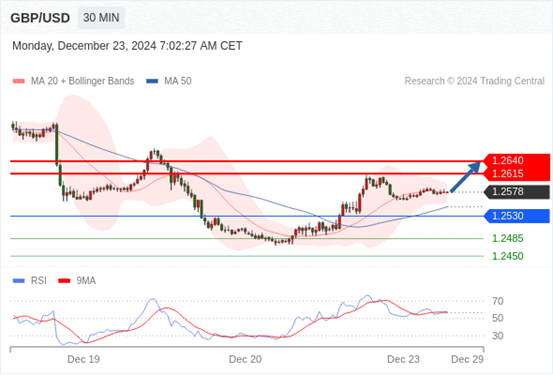Click the GBP/USD pair title
This screenshot has height=375, width=553.
point(40,18)
